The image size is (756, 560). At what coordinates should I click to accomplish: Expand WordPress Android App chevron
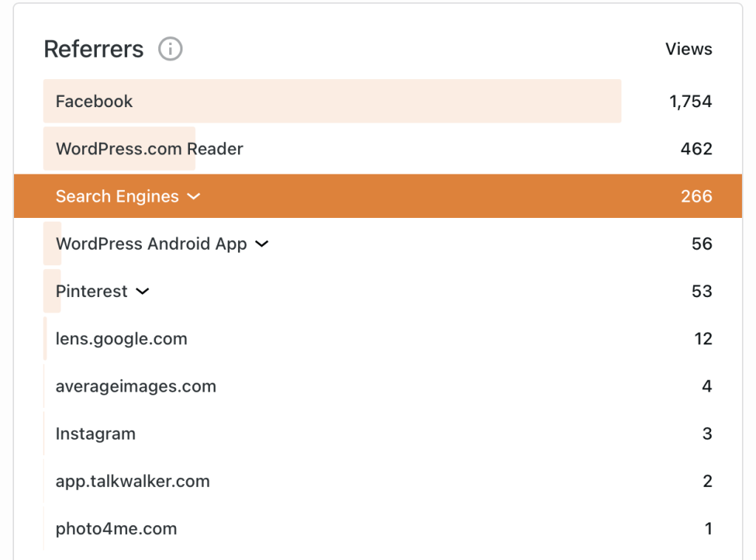click(x=262, y=244)
